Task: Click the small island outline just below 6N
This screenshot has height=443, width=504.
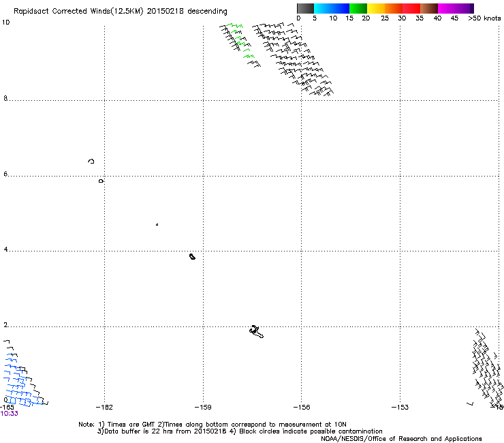Action: pos(101,181)
